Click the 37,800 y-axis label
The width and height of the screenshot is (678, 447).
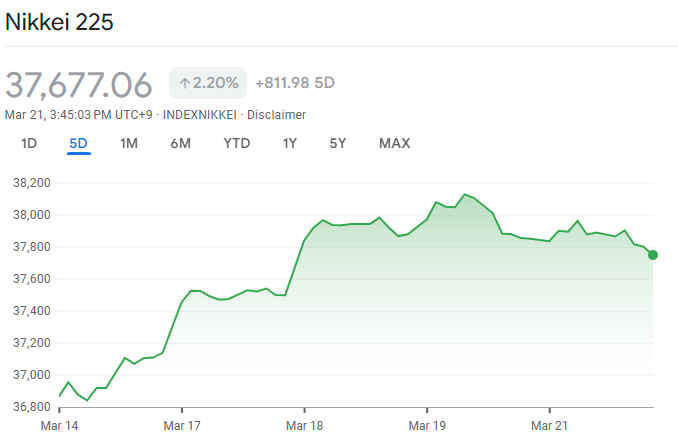pos(32,247)
